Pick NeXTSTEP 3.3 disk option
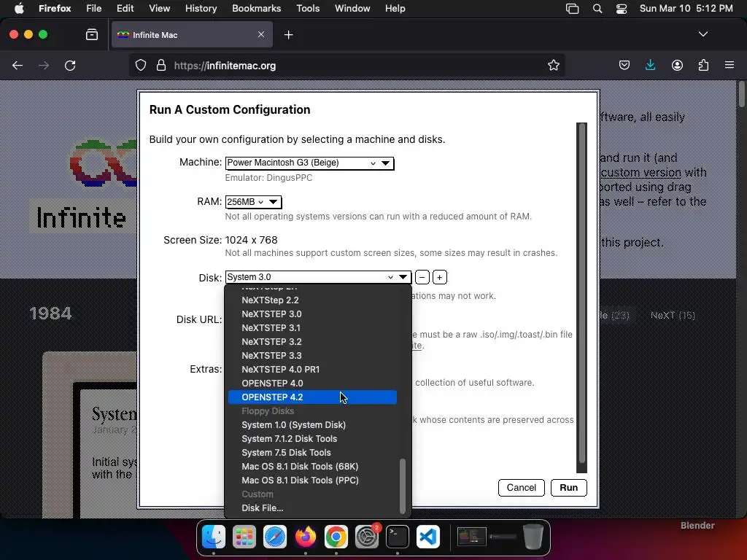The width and height of the screenshot is (747, 560). [312, 355]
